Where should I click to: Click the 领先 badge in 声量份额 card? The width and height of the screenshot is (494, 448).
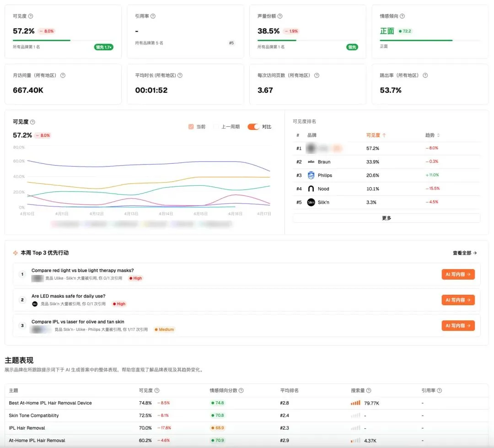[352, 47]
